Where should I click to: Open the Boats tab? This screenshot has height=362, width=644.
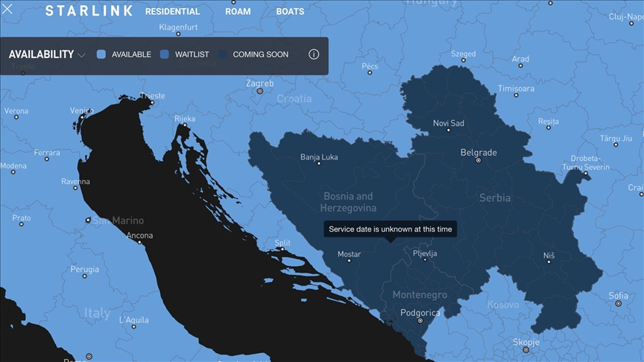[x=290, y=11]
